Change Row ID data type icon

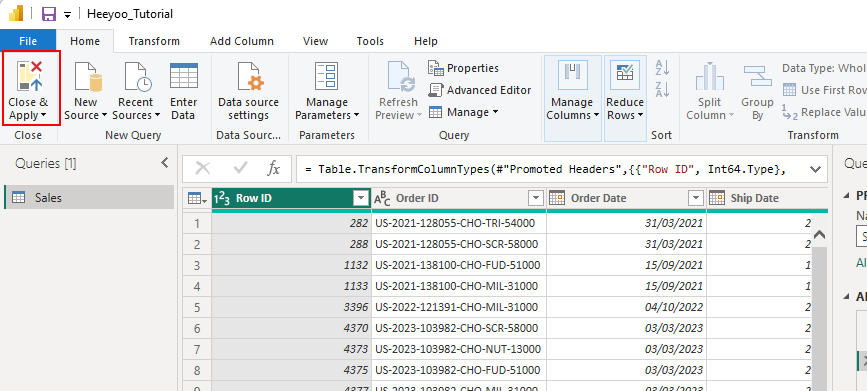click(x=222, y=199)
